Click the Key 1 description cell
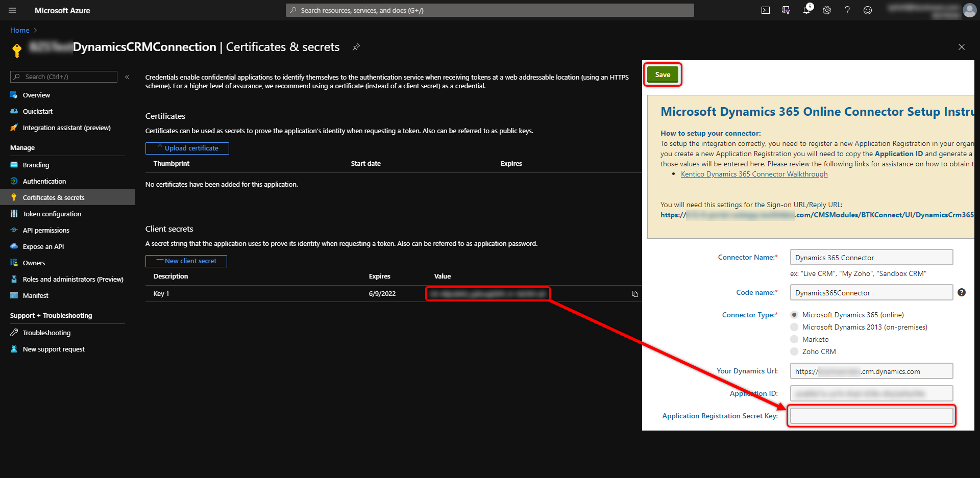980x478 pixels. click(161, 294)
